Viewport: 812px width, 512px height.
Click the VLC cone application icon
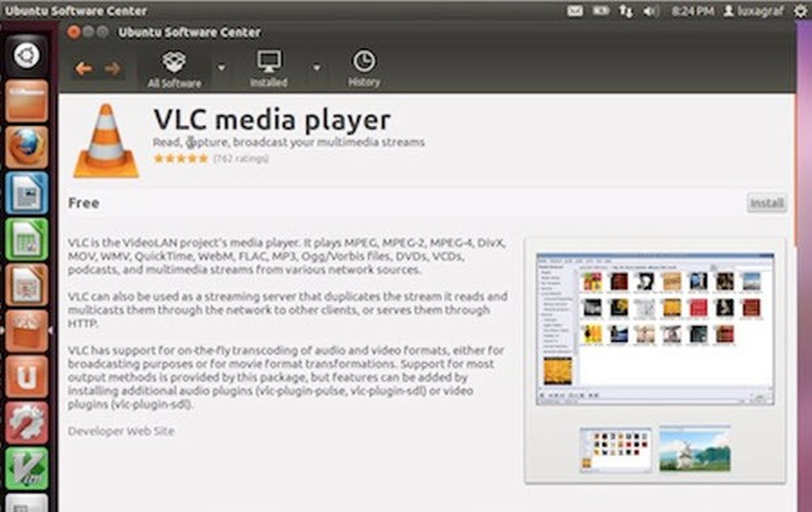click(106, 141)
